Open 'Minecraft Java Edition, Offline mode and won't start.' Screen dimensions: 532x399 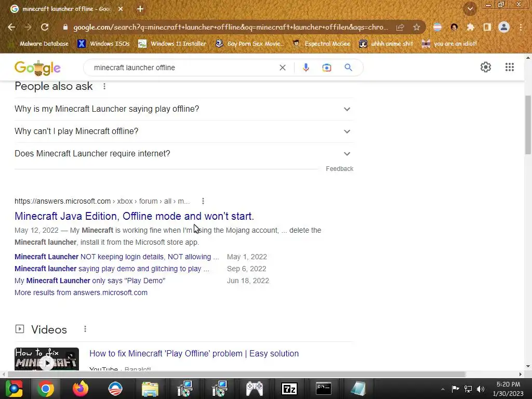134,216
